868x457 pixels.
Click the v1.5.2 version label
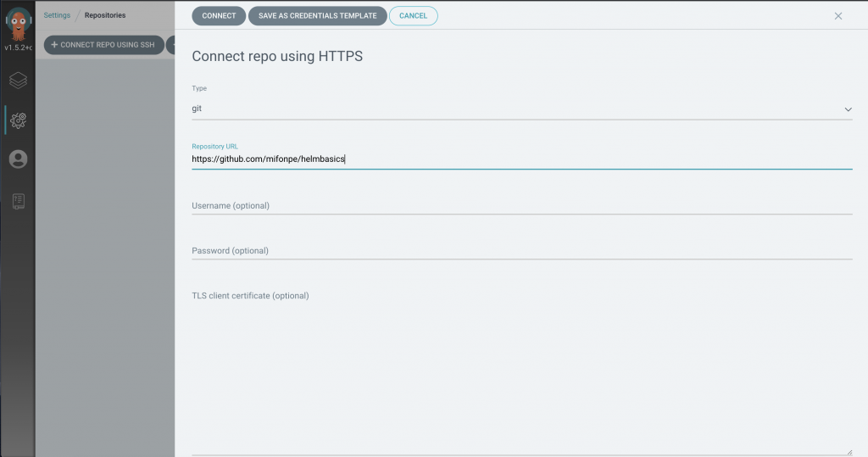click(19, 47)
